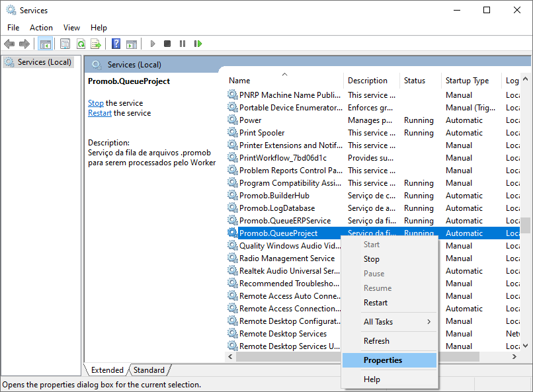Open the Help menu in menu bar
The image size is (533, 392).
[x=99, y=28]
